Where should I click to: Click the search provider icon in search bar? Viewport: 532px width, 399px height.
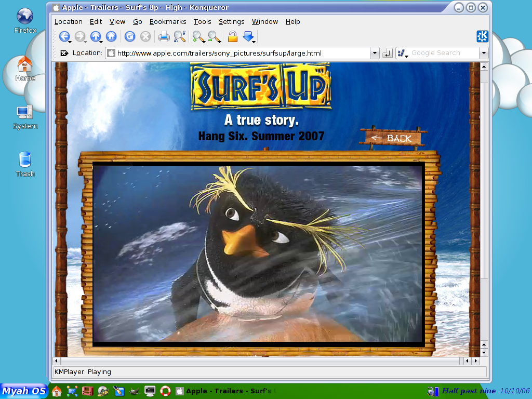click(402, 53)
